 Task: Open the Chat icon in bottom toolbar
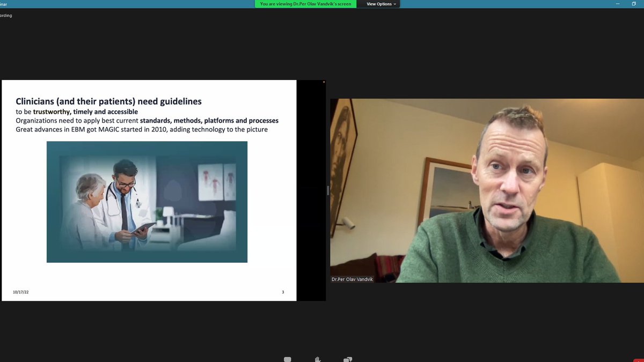288,359
